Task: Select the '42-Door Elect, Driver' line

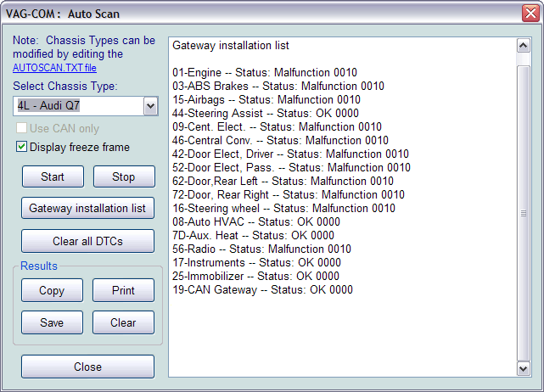Action: pos(291,154)
